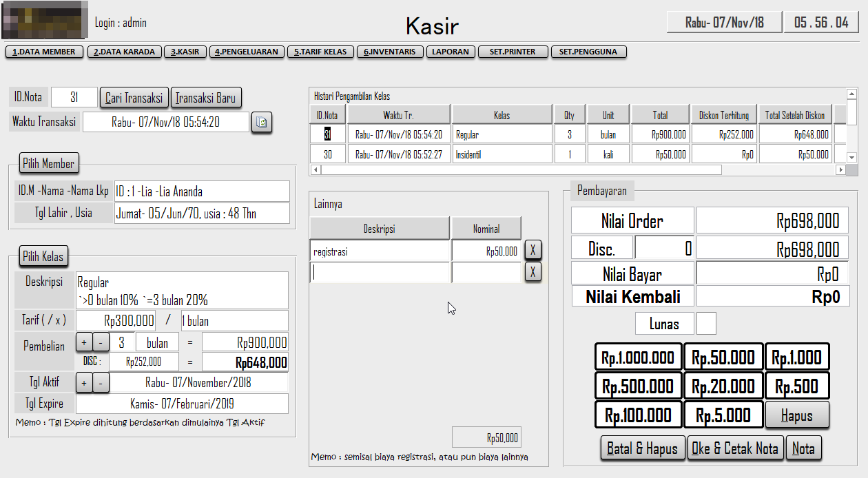Go to LAPORAN menu
This screenshot has width=868, height=478.
(451, 52)
